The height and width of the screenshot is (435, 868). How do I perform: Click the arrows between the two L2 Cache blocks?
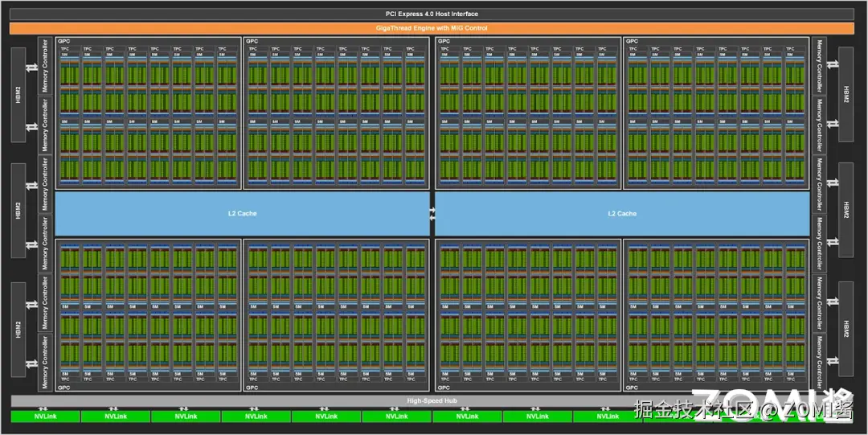[x=432, y=213]
